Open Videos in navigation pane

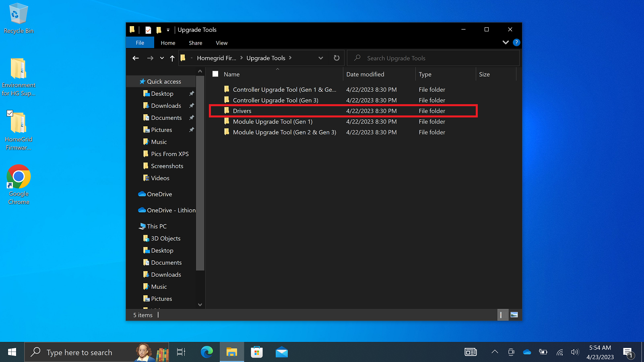point(160,178)
